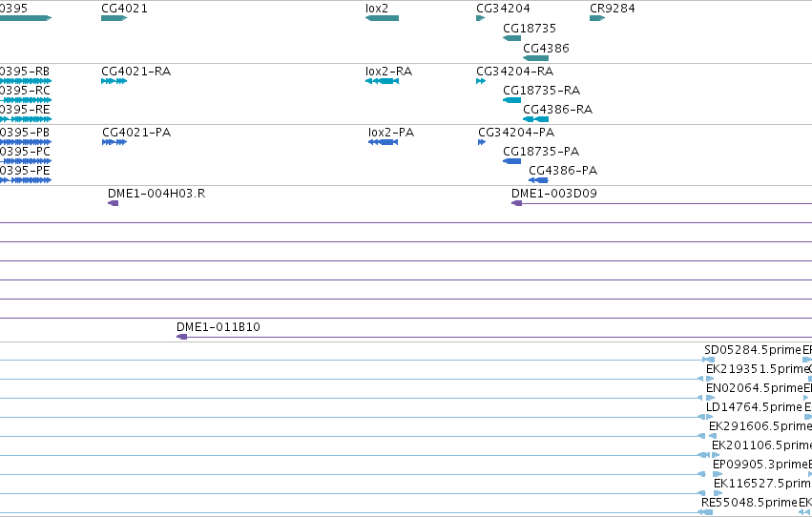812x517 pixels.
Task: Select the RE55048.5prime EST label
Action: [749, 503]
